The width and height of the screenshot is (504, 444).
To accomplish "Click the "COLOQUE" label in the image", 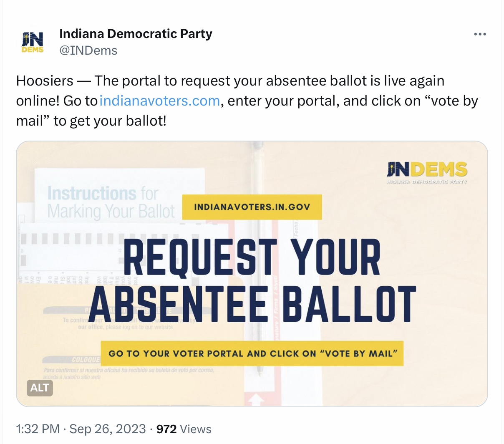I will pos(86,360).
